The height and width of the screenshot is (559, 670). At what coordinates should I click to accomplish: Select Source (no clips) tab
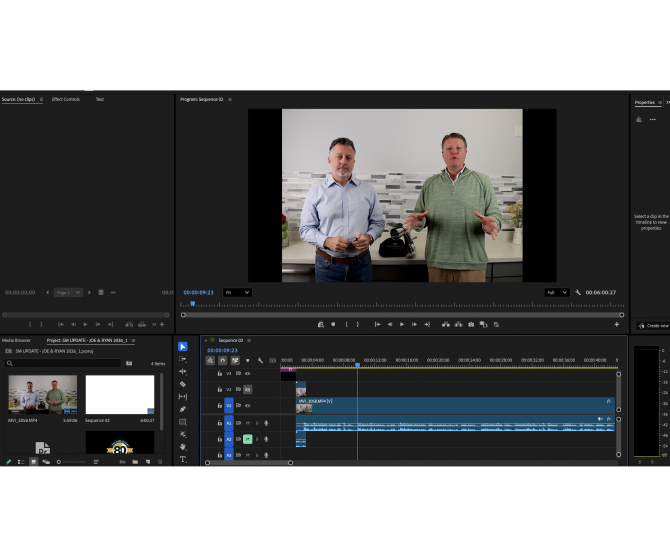point(18,99)
